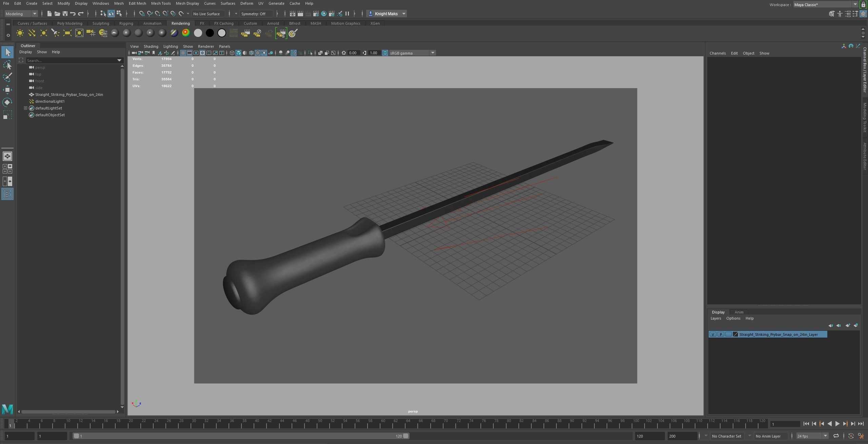This screenshot has width=868, height=444.
Task: Expand the defaultLightSet node
Action: [x=25, y=108]
